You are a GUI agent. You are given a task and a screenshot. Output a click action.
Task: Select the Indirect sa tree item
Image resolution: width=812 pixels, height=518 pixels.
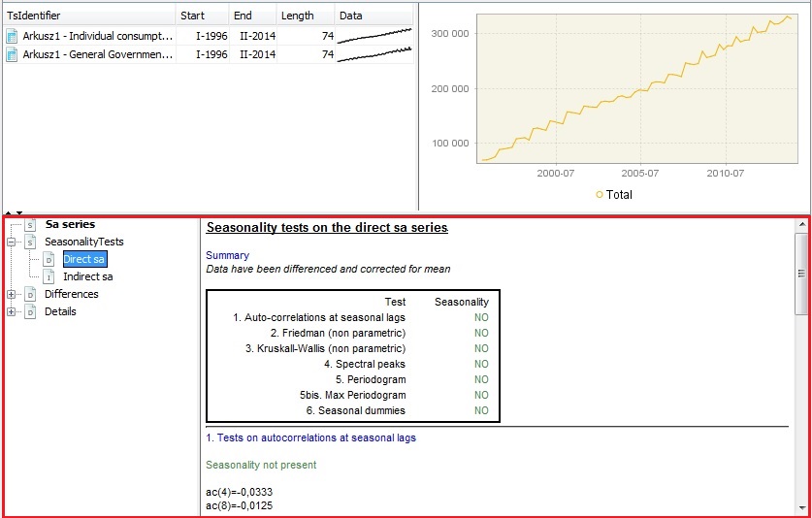pos(87,276)
